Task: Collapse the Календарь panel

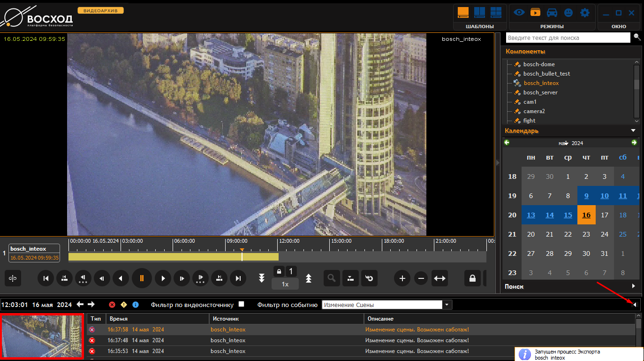Action: tap(633, 131)
